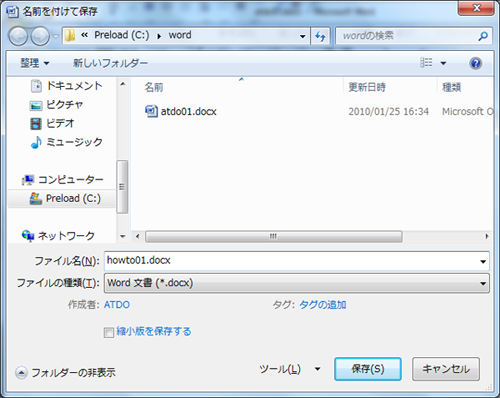Click the date 2010/01/25 16:34
Screen dimensions: 500x398
click(389, 111)
